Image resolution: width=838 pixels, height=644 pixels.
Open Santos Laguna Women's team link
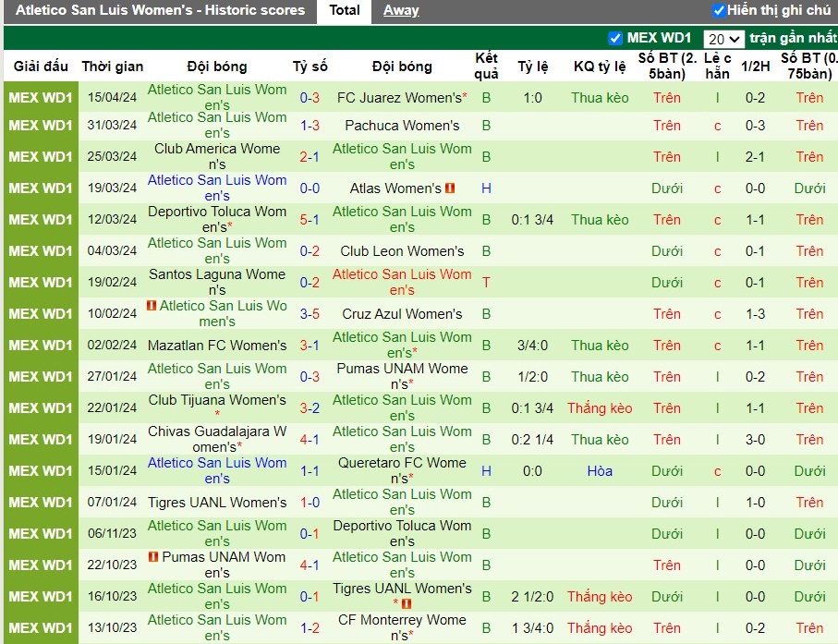(x=217, y=282)
